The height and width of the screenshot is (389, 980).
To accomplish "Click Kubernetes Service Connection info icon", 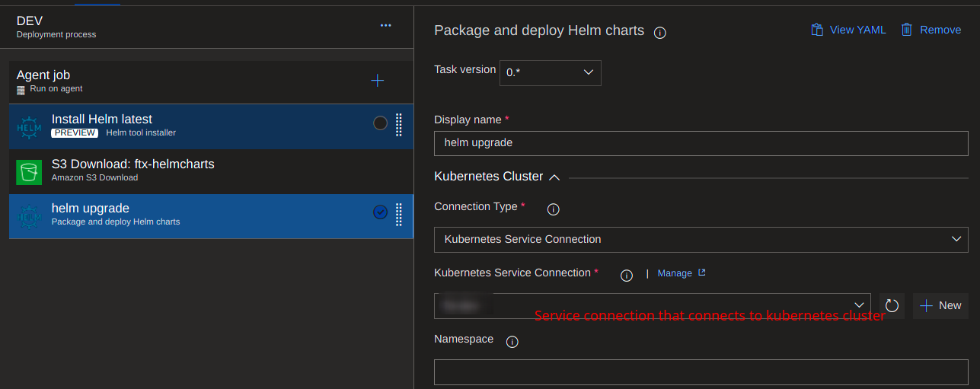I will point(627,276).
